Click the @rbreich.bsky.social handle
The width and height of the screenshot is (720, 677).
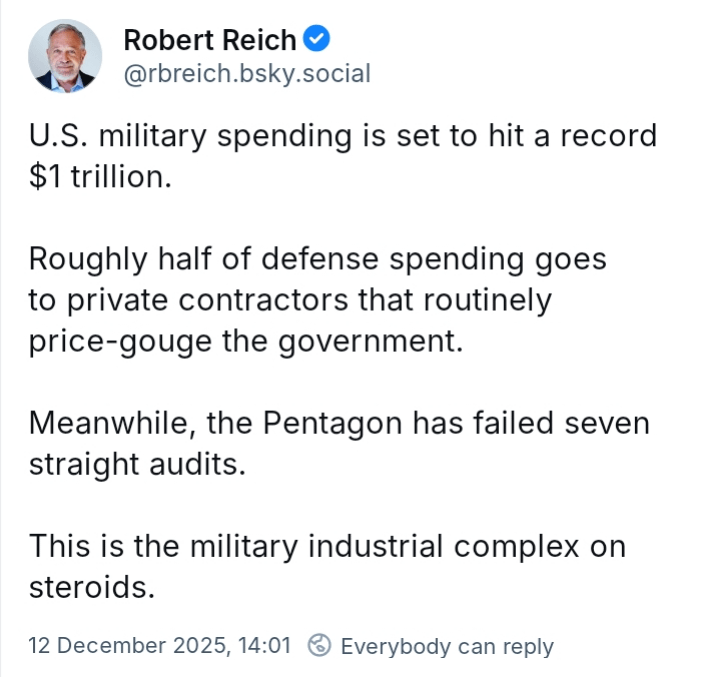pyautogui.click(x=246, y=73)
